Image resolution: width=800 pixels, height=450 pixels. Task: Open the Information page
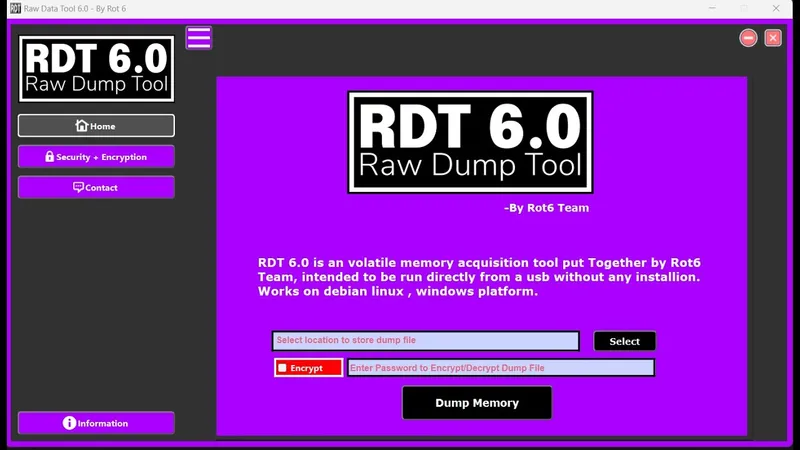click(96, 423)
